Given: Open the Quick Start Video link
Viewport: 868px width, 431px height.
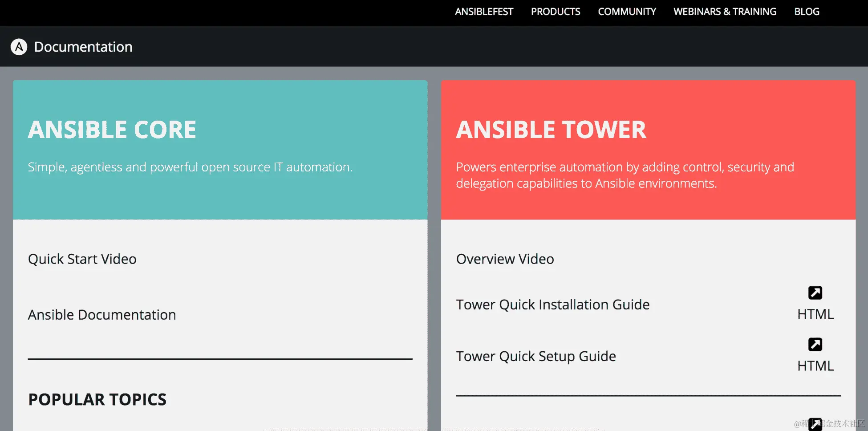Looking at the screenshot, I should click(82, 259).
